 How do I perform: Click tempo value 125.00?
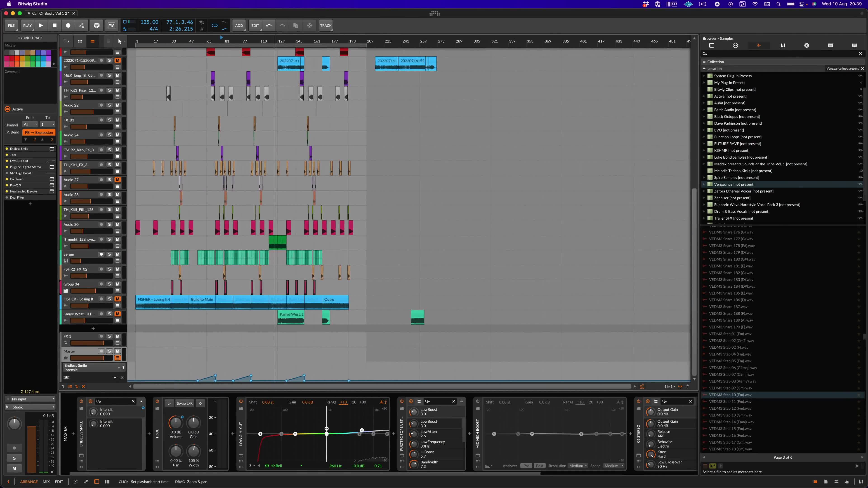(x=149, y=22)
